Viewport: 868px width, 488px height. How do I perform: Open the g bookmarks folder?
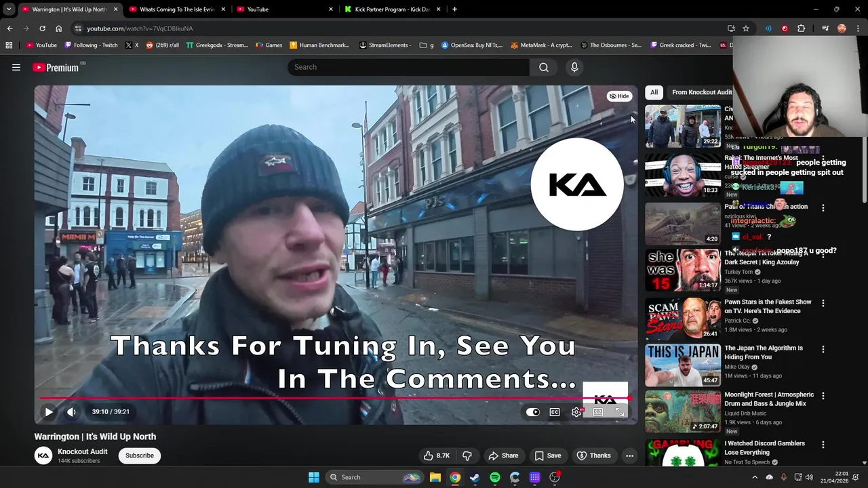tap(427, 45)
